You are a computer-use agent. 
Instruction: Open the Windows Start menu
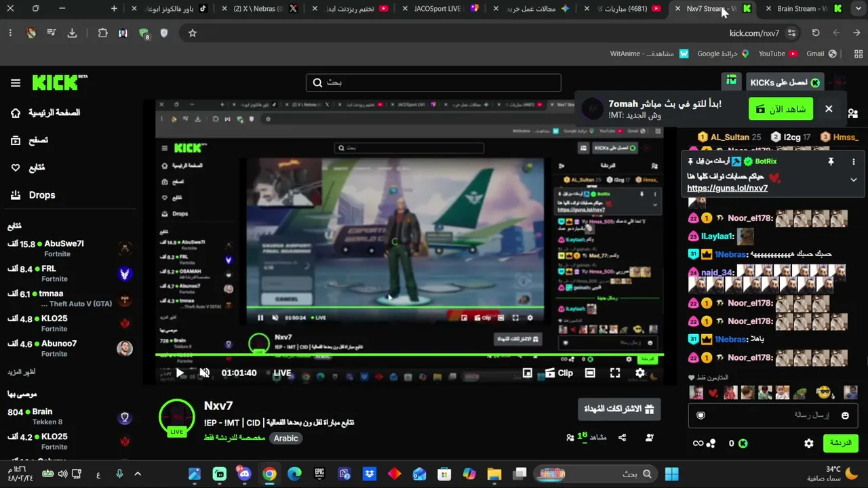[671, 474]
